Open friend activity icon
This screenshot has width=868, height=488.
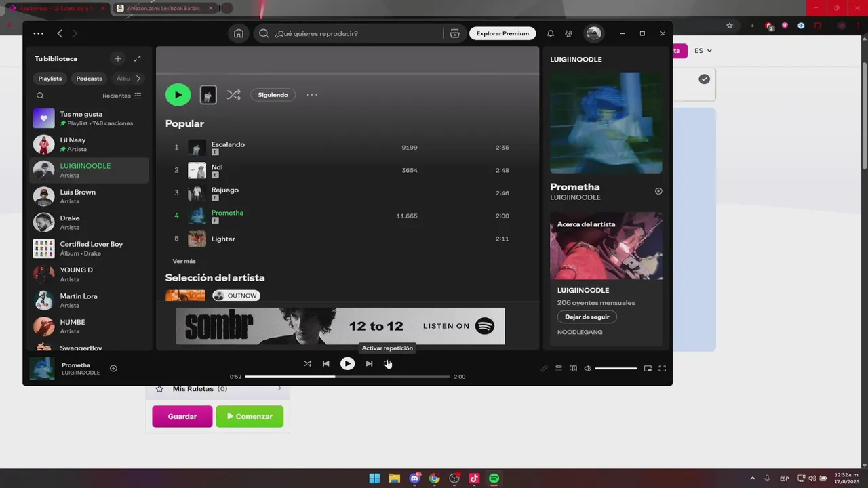coord(569,33)
